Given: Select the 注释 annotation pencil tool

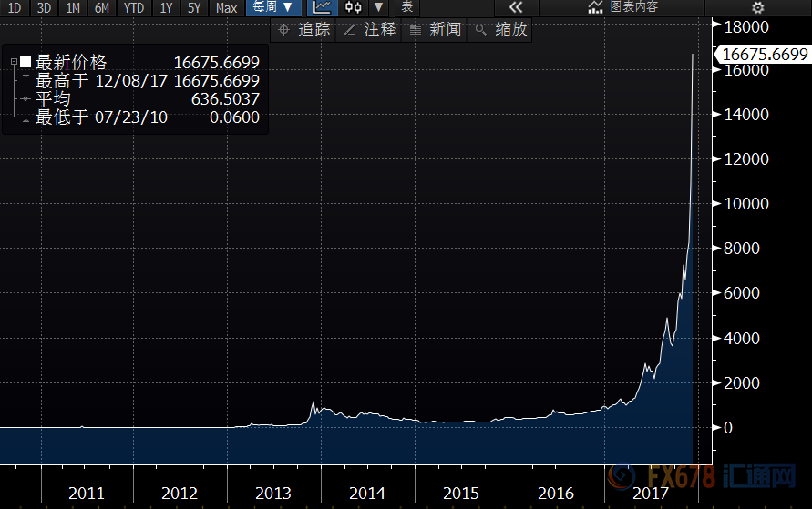Looking at the screenshot, I should pos(370,29).
